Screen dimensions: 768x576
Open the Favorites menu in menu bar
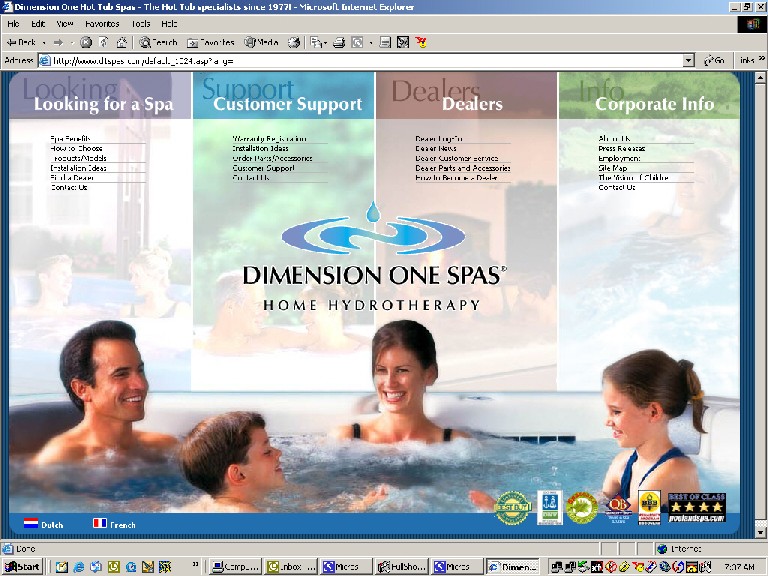pyautogui.click(x=101, y=23)
